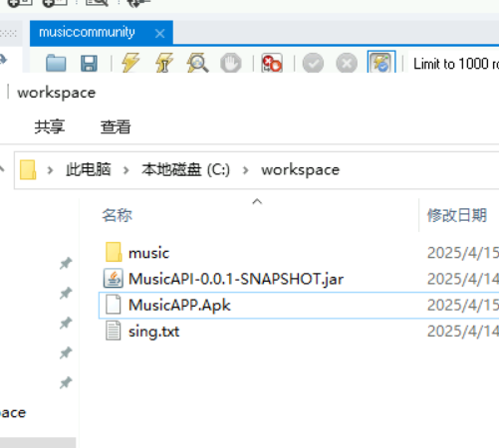Navigate to 本地磁盘 (C:) in breadcrumb

[185, 170]
